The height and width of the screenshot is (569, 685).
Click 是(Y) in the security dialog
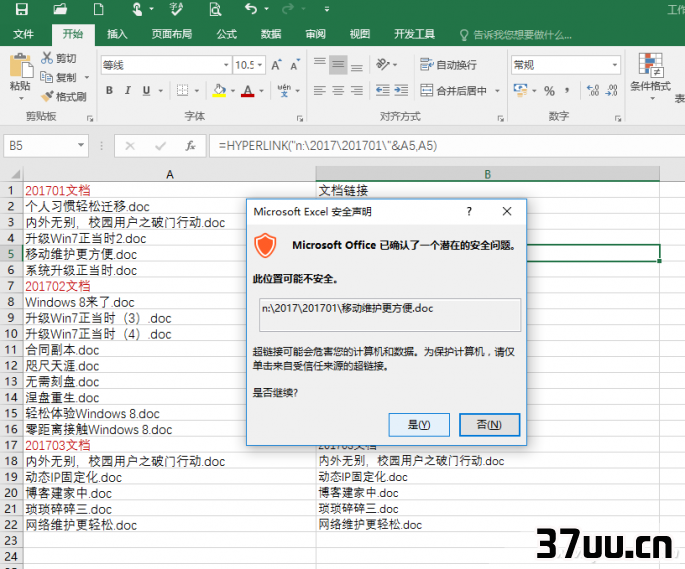(x=419, y=425)
